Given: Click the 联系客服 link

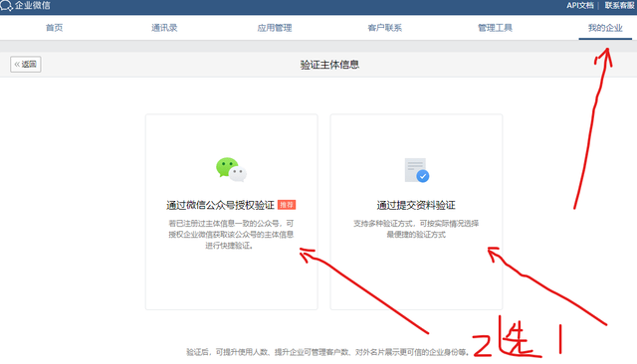Looking at the screenshot, I should [619, 5].
